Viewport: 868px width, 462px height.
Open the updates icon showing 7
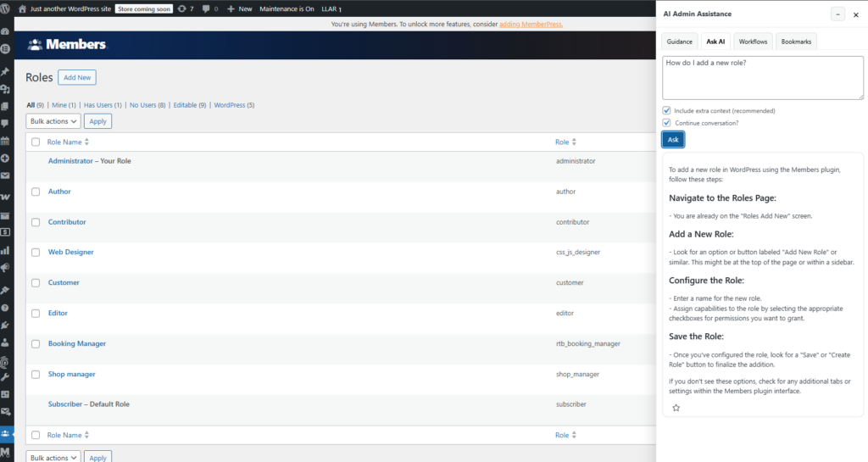tap(181, 8)
